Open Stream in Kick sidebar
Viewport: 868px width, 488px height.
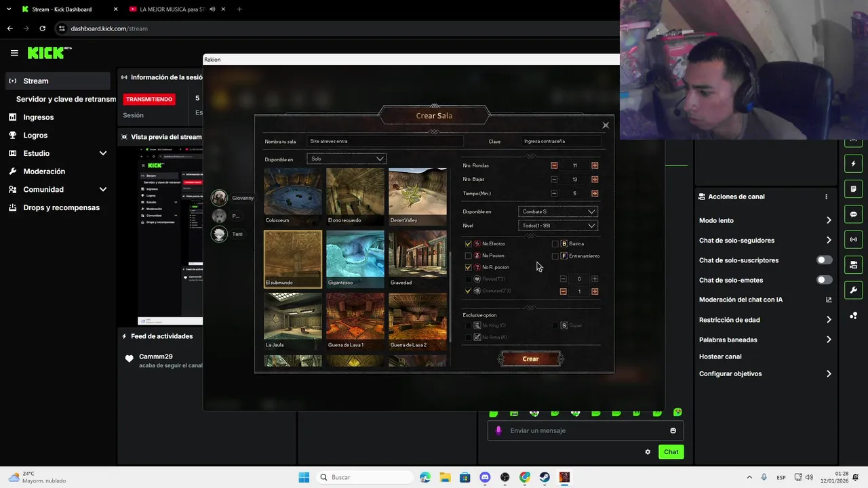[x=57, y=81]
